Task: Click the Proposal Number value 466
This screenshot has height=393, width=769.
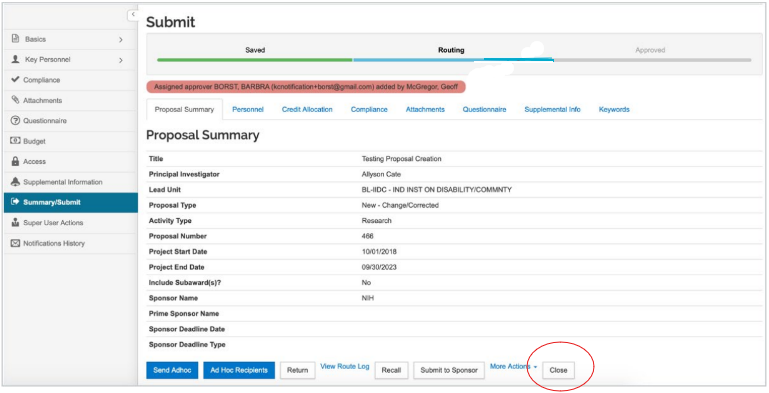Action: (367, 236)
